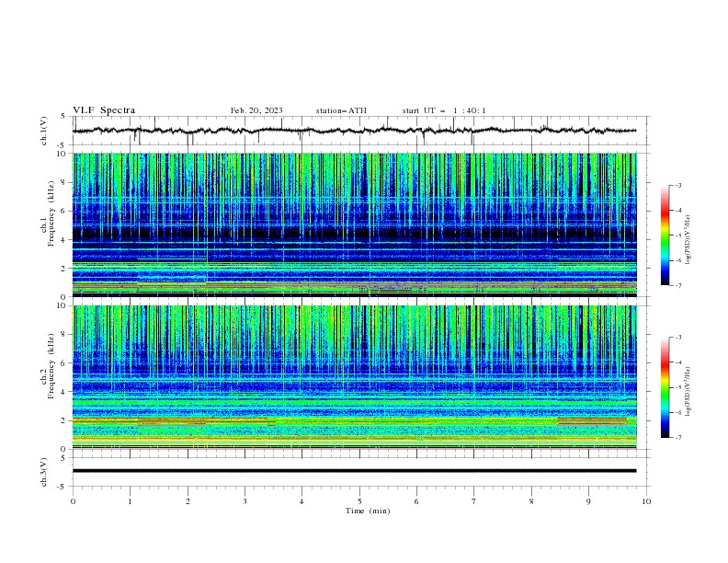Click the ch.1 waveform trace

(x=354, y=131)
